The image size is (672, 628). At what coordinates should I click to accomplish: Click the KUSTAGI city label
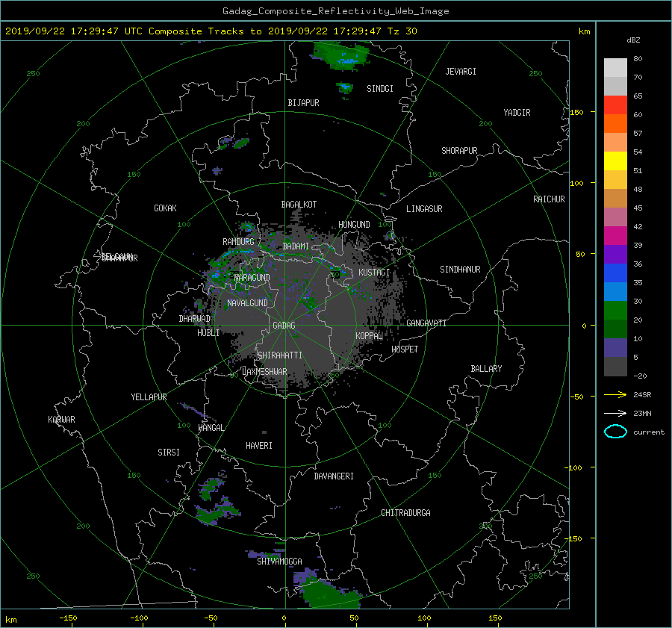pos(374,273)
